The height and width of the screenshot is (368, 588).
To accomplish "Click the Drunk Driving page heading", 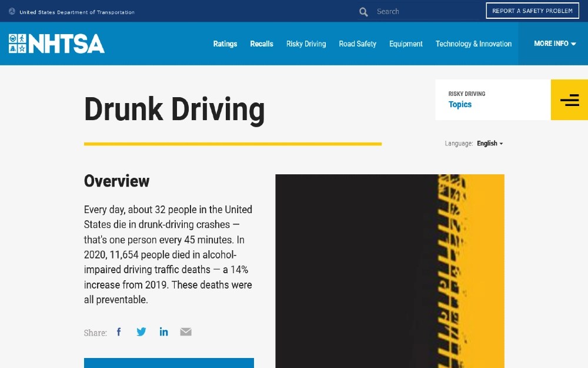I will pyautogui.click(x=175, y=110).
